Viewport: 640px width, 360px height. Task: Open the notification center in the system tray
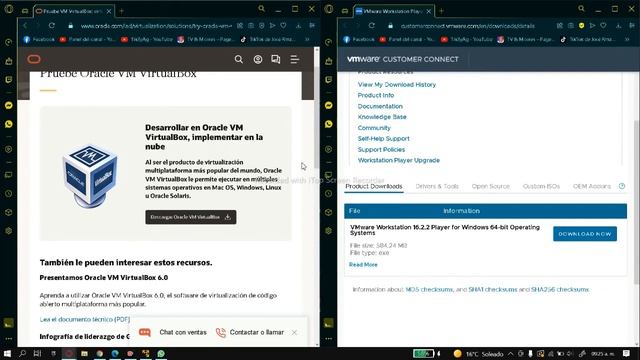[x=627, y=353]
